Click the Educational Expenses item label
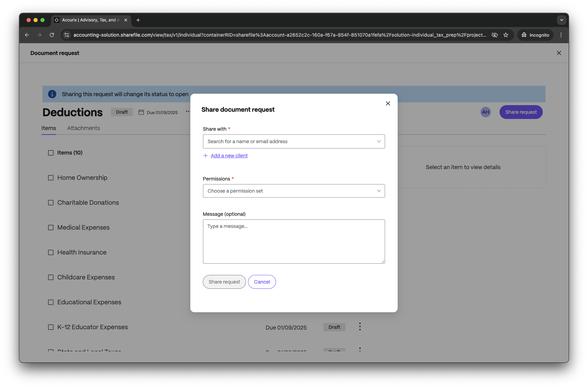Viewport: 588px width, 388px height. pos(89,302)
